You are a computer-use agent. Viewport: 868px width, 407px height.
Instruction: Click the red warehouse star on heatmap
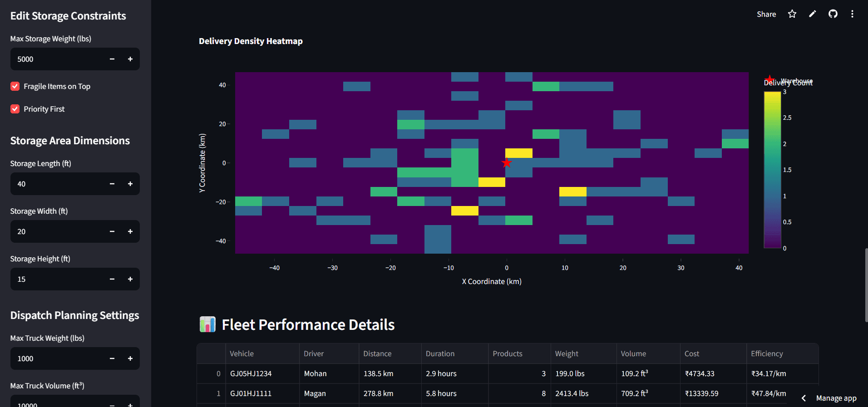tap(507, 162)
